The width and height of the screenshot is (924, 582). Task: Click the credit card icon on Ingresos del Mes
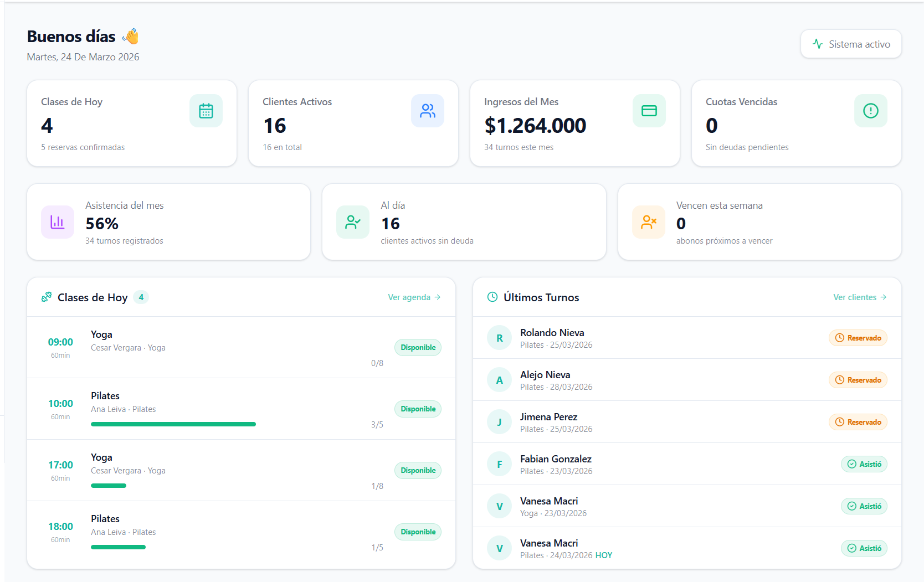(x=649, y=111)
